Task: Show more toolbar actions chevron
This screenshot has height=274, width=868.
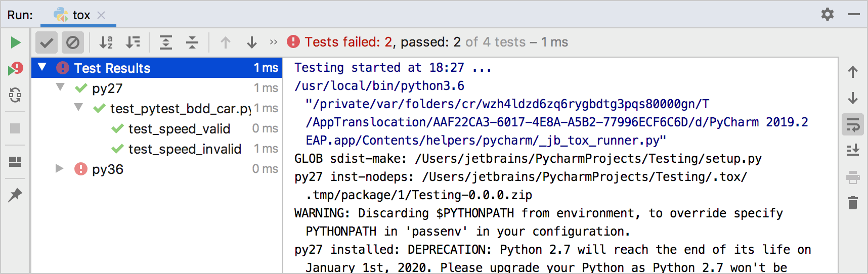Action: (274, 42)
